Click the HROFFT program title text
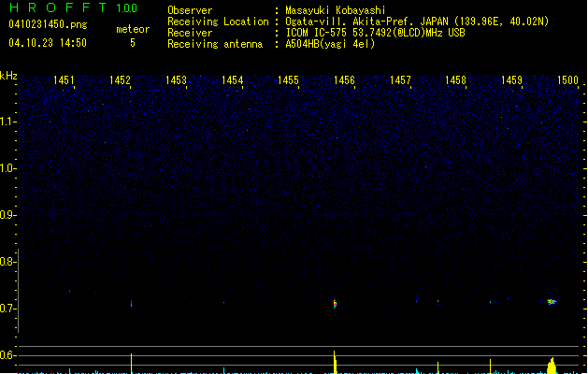This screenshot has width=588, height=374. (58, 7)
